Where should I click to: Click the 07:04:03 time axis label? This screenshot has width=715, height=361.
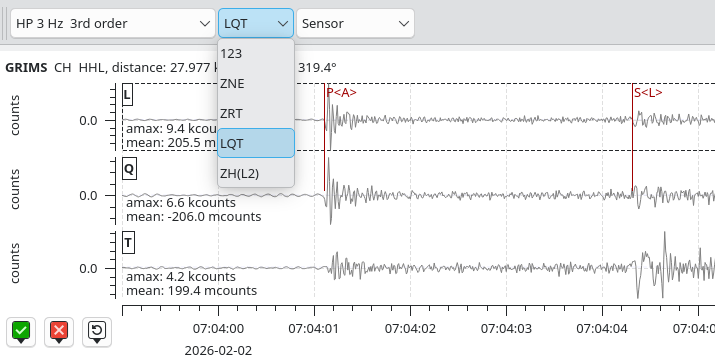[x=506, y=328]
